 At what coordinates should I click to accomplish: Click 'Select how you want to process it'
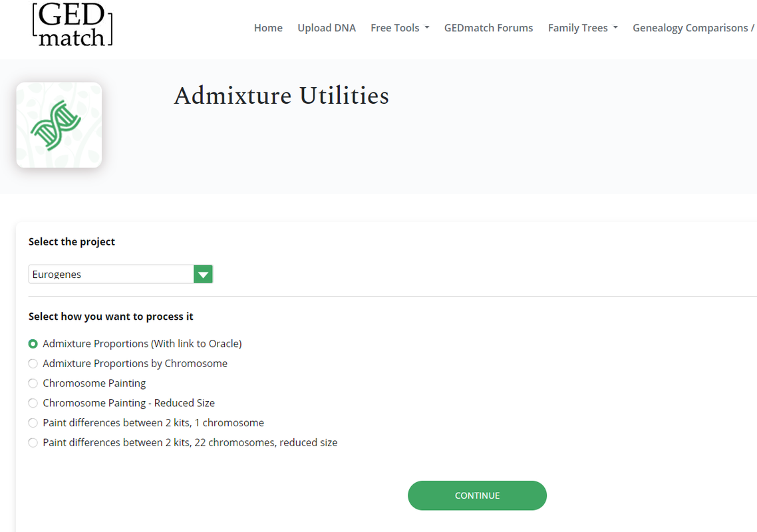point(110,316)
